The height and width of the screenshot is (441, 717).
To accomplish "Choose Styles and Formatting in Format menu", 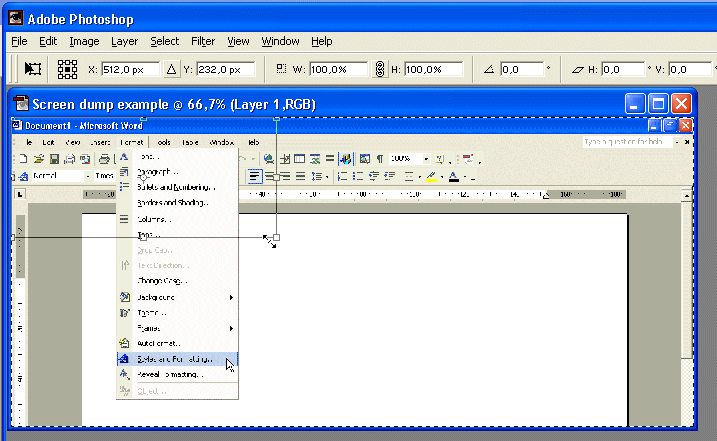I will click(177, 359).
